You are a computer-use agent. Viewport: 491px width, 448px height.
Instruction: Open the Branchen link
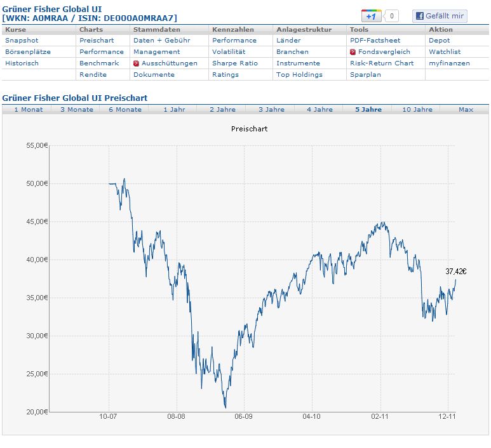point(292,52)
